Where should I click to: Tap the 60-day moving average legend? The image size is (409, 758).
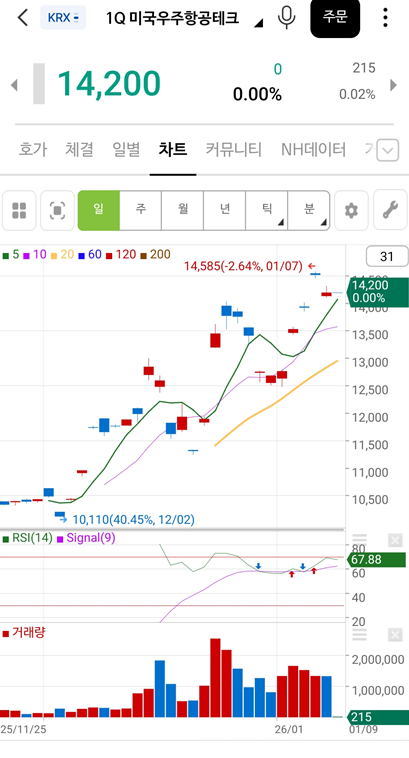click(x=90, y=255)
